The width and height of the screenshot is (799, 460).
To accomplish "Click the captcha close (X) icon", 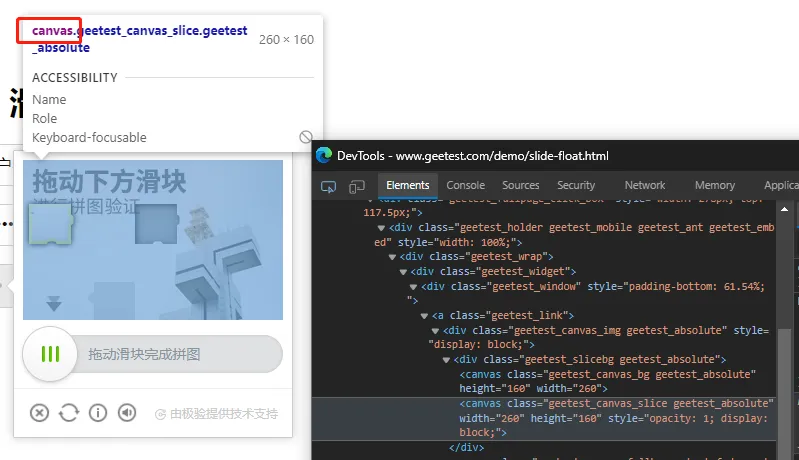I will (39, 413).
